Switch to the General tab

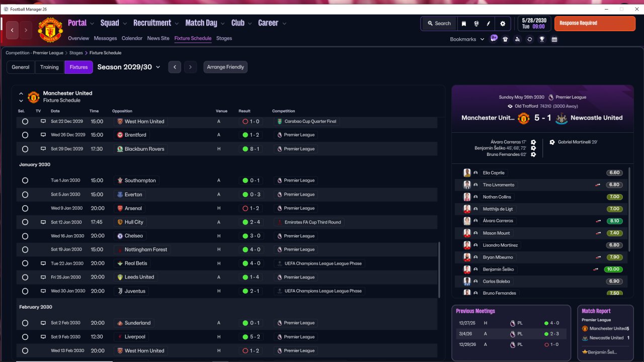point(21,67)
